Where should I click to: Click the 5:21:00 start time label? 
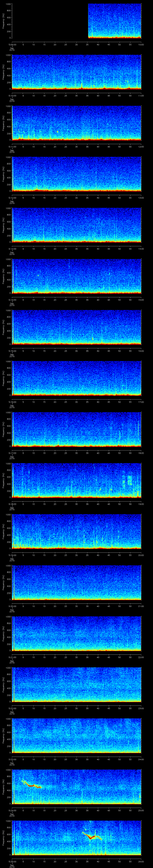(x=12, y=657)
